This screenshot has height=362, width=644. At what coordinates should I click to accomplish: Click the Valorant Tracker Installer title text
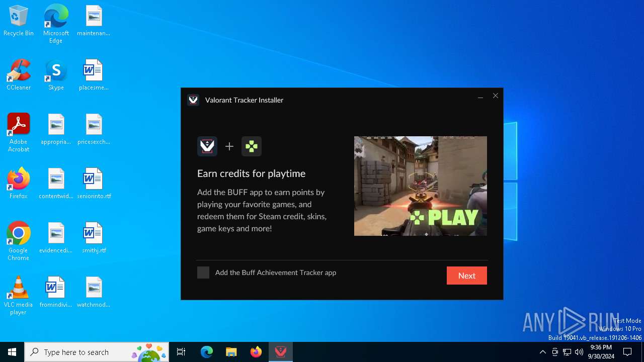coord(244,100)
